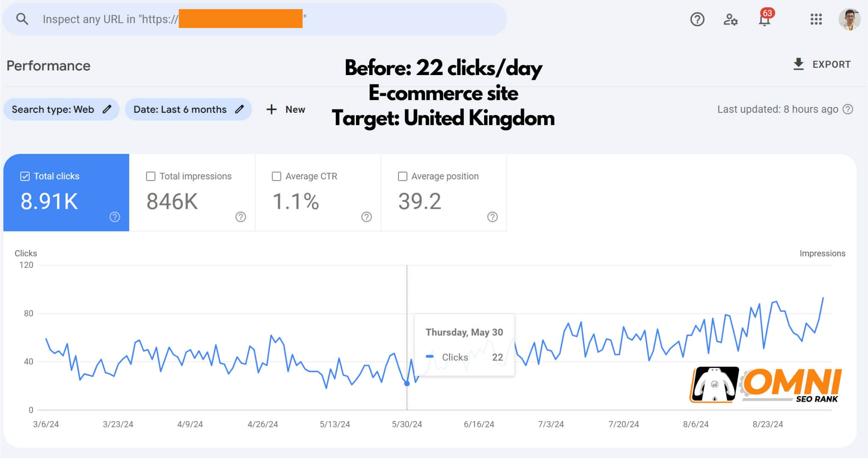
Task: Open help icon next to Last updated
Action: [x=848, y=109]
